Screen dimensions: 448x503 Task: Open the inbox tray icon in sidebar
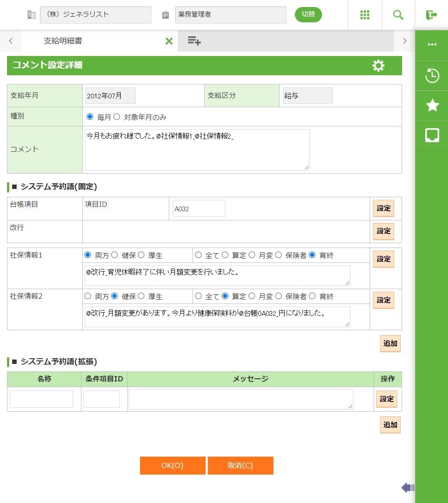click(x=432, y=135)
